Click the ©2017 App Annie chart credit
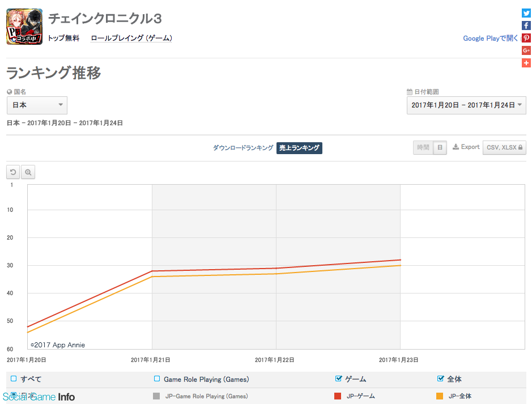The height and width of the screenshot is (404, 532). click(x=58, y=345)
